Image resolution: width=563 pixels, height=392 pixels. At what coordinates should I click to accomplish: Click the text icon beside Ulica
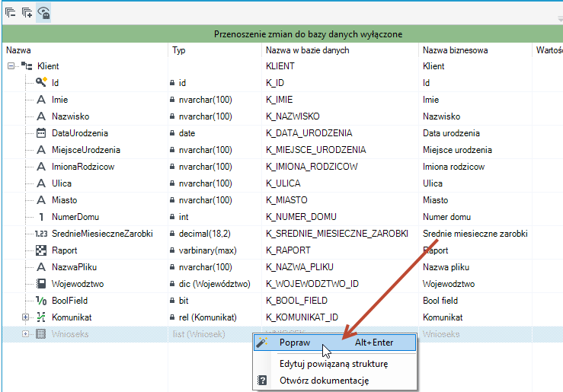coord(41,183)
